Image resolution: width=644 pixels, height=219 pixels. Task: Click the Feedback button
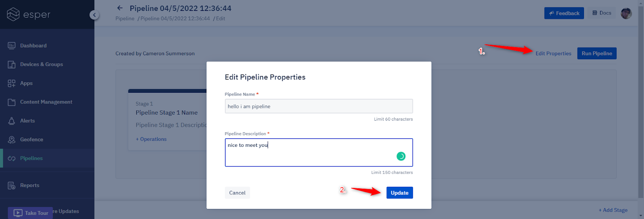[x=564, y=13]
